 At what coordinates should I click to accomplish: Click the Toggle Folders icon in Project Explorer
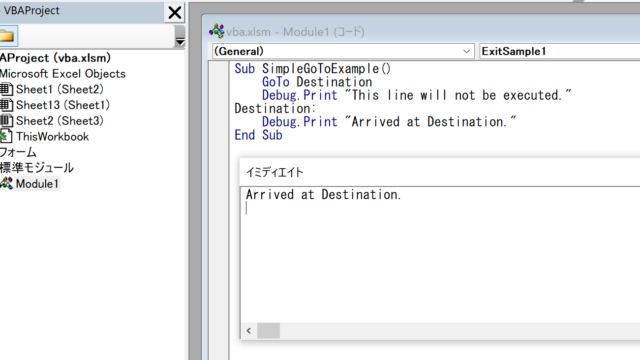point(8,36)
